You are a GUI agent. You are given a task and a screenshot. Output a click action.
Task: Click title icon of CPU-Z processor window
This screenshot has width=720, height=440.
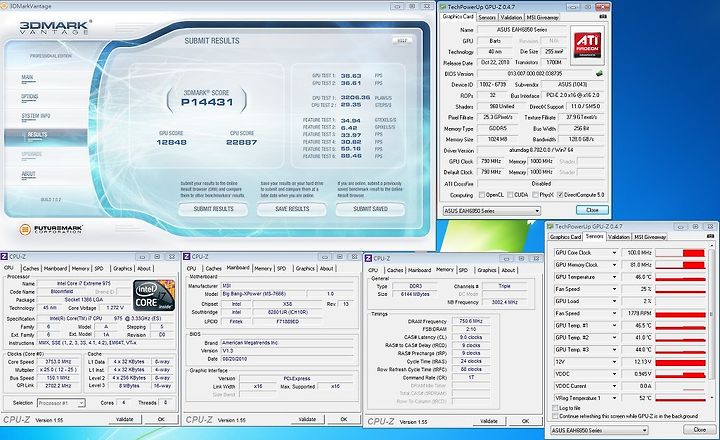tap(4, 256)
